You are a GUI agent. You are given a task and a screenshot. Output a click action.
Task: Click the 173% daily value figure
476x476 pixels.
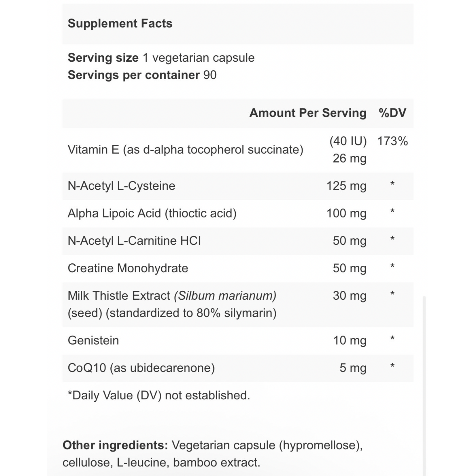tap(392, 141)
